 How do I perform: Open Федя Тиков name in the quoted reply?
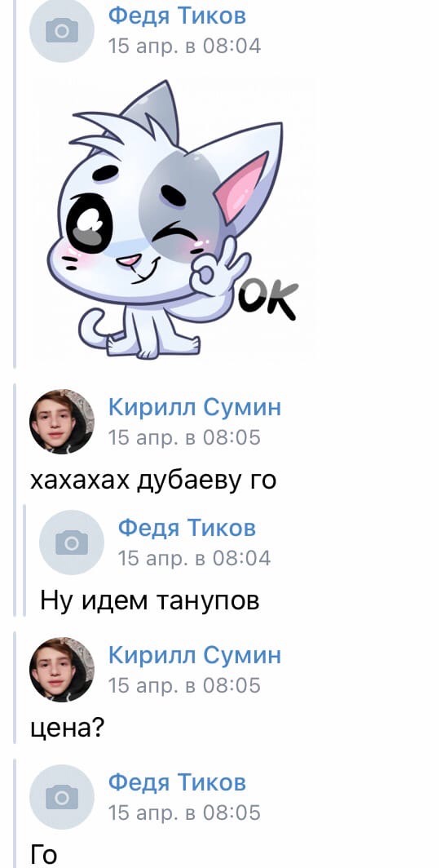tap(187, 528)
